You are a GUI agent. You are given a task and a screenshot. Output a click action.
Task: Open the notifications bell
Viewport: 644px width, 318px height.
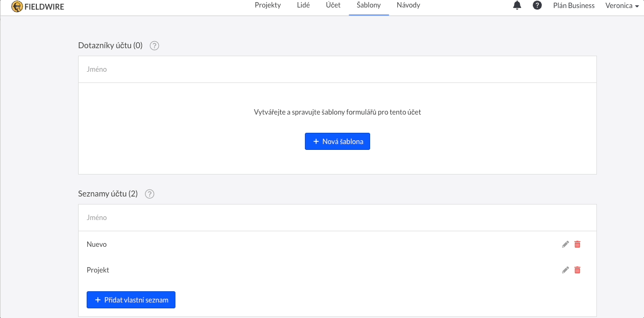[517, 5]
